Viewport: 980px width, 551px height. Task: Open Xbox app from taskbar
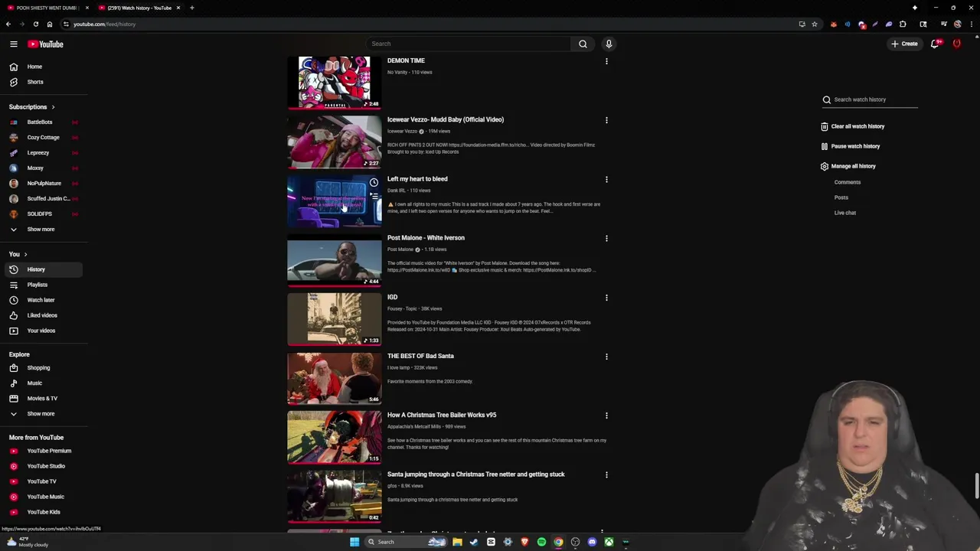point(609,542)
